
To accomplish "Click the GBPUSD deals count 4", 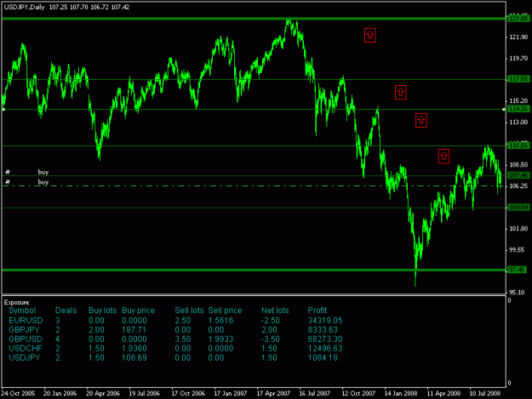I will pos(57,339).
